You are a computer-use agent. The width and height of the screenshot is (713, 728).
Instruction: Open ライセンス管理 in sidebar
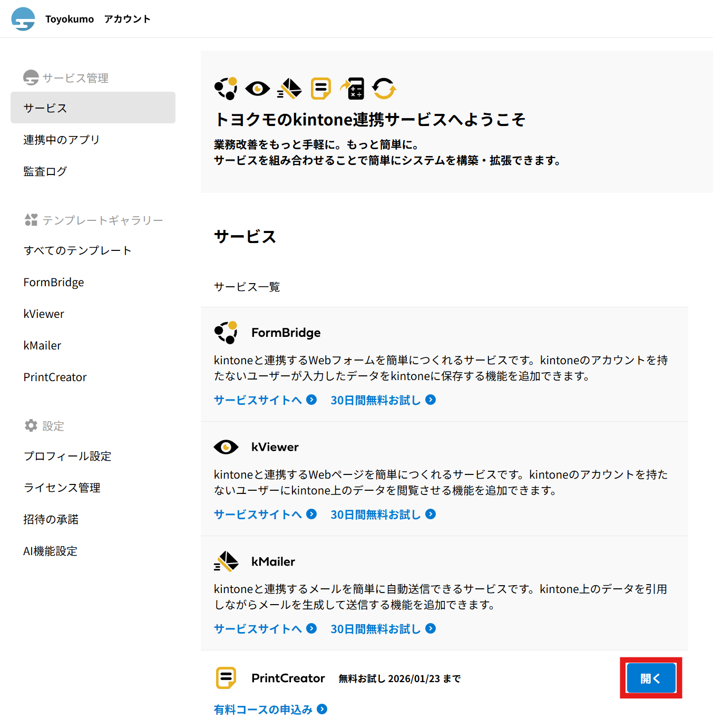tap(62, 488)
